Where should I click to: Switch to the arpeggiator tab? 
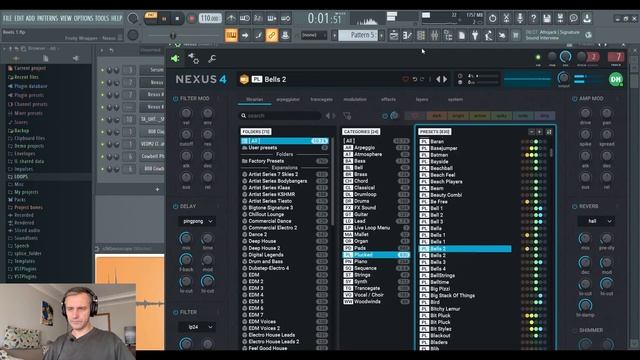pyautogui.click(x=288, y=100)
